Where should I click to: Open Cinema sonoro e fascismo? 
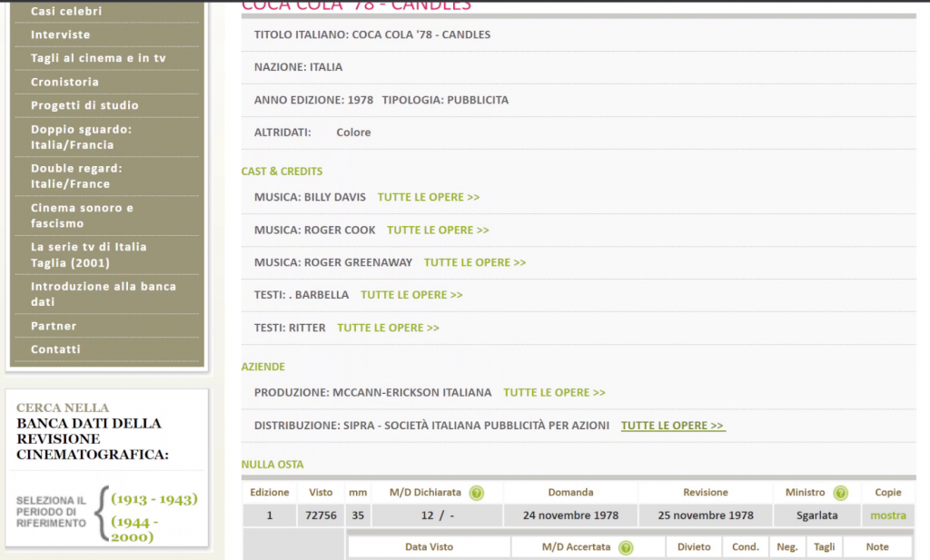pyautogui.click(x=82, y=216)
